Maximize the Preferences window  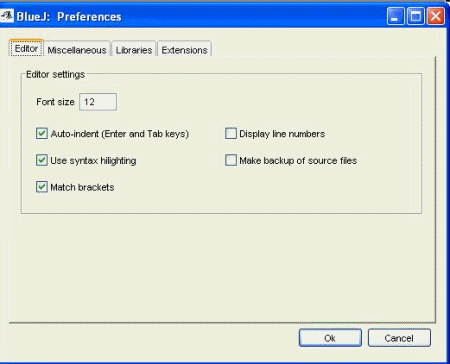(x=416, y=16)
